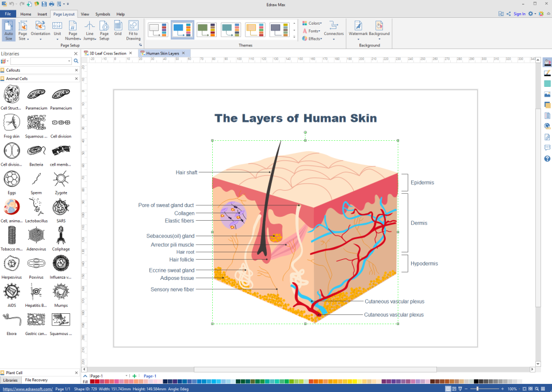
Task: Close the Animal Cells library panel
Action: [x=76, y=78]
